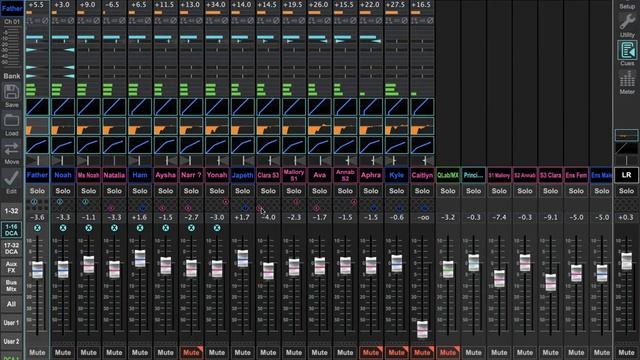The width and height of the screenshot is (640, 360).
Task: Open the Caitlyn channel orange compressor graph
Action: [x=422, y=127]
